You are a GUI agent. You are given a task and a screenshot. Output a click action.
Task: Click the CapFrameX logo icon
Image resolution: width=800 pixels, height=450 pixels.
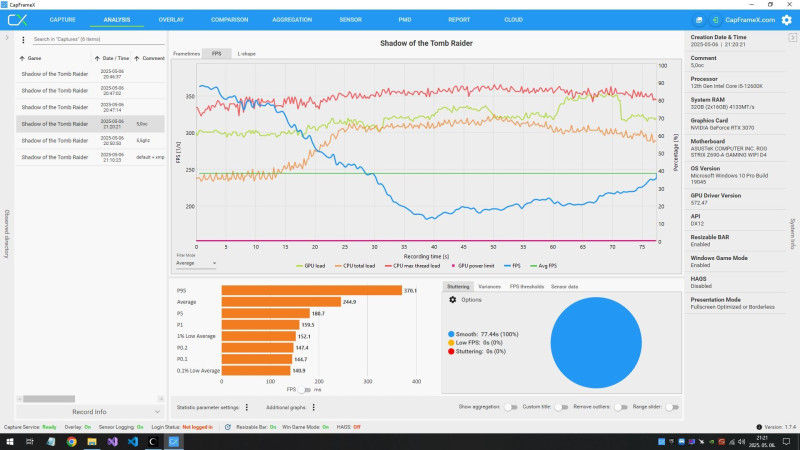17,20
